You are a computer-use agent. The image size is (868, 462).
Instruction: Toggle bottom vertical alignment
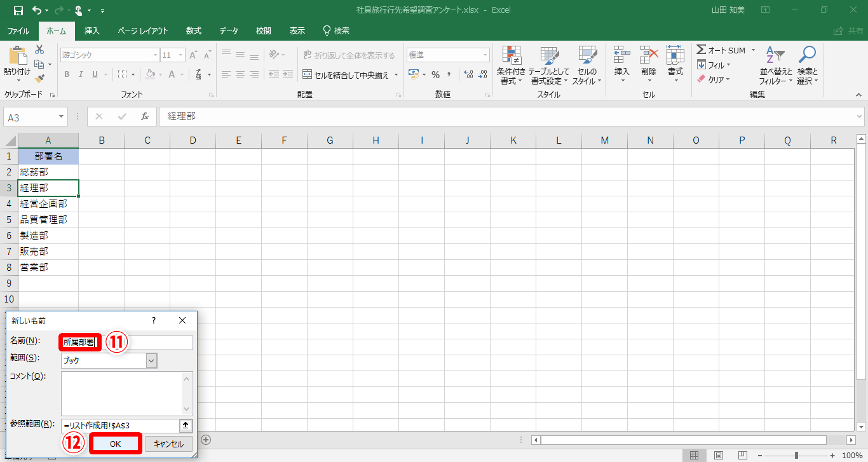tap(254, 55)
